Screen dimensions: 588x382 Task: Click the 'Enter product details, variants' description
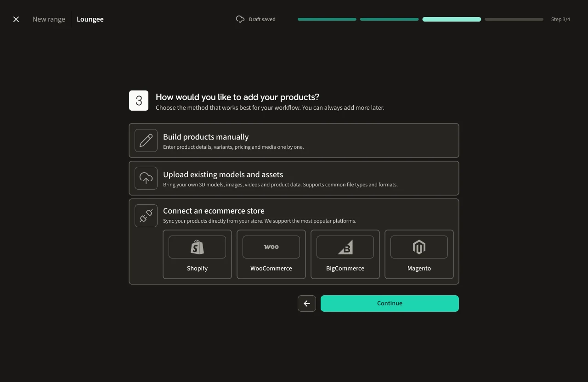tap(233, 147)
